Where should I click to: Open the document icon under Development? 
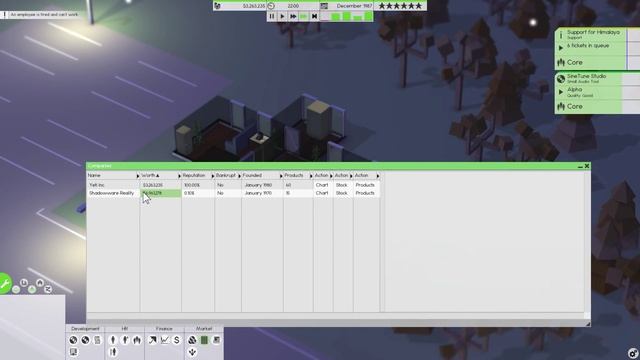tap(97, 340)
